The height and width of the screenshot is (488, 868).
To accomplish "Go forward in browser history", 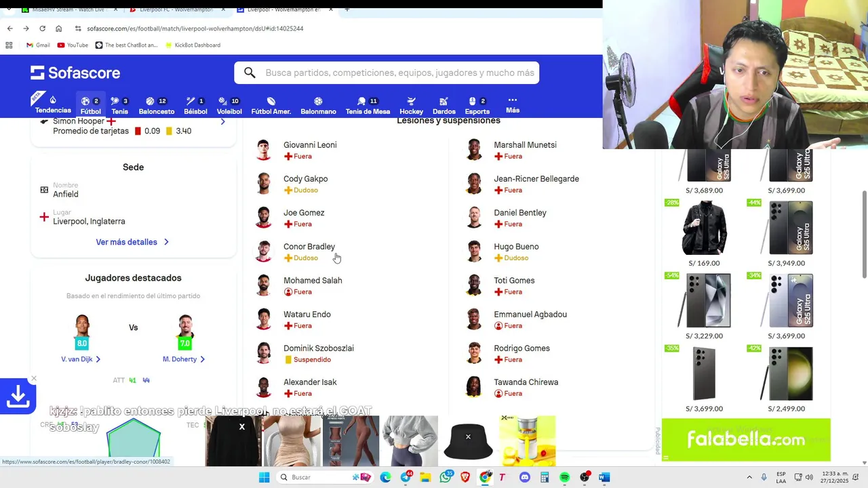I will click(26, 28).
